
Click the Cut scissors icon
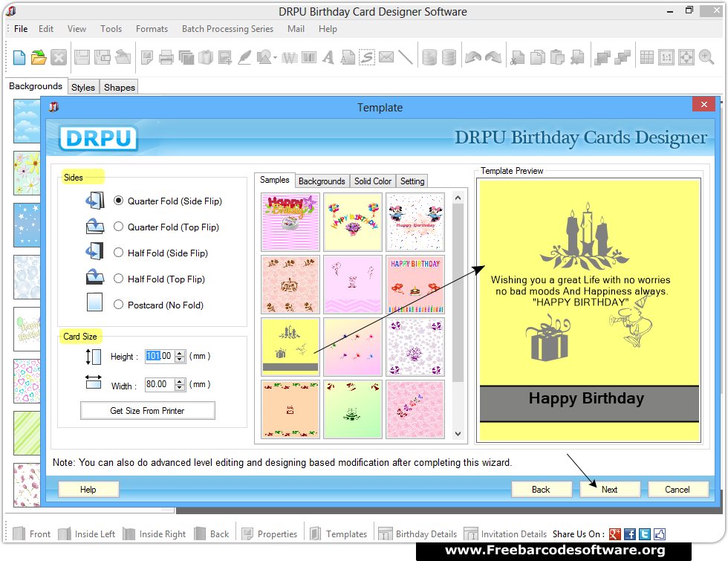pyautogui.click(x=517, y=58)
